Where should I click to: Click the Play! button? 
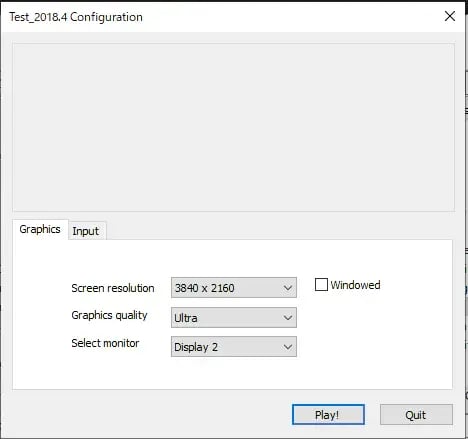tap(328, 415)
